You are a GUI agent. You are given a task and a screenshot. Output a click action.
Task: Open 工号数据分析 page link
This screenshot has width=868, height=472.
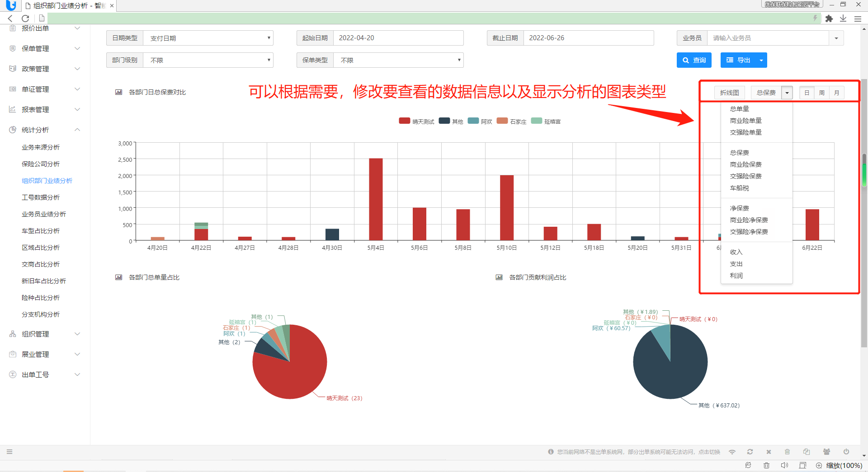41,197
